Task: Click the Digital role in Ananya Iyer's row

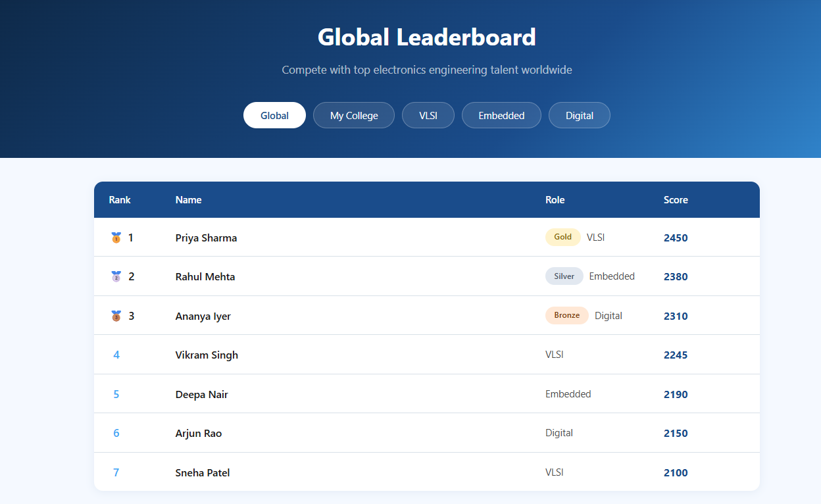Action: pyautogui.click(x=609, y=316)
